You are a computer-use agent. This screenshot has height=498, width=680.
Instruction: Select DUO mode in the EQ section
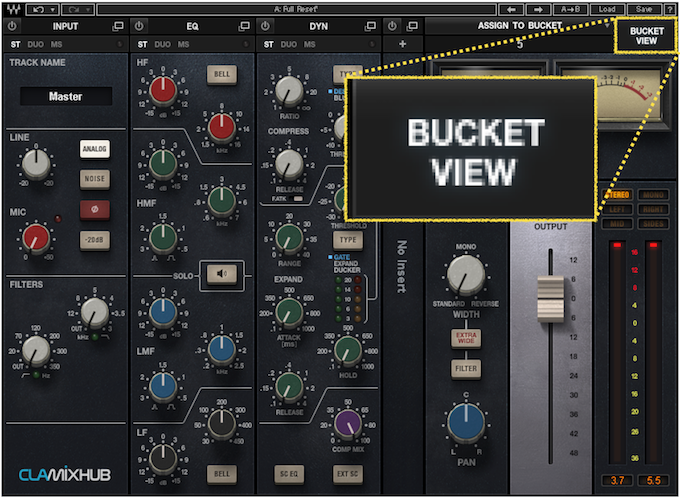(x=163, y=44)
